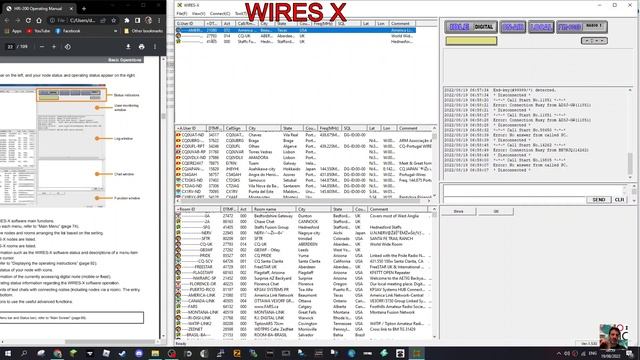Send the chat message with SEND

pos(599,200)
